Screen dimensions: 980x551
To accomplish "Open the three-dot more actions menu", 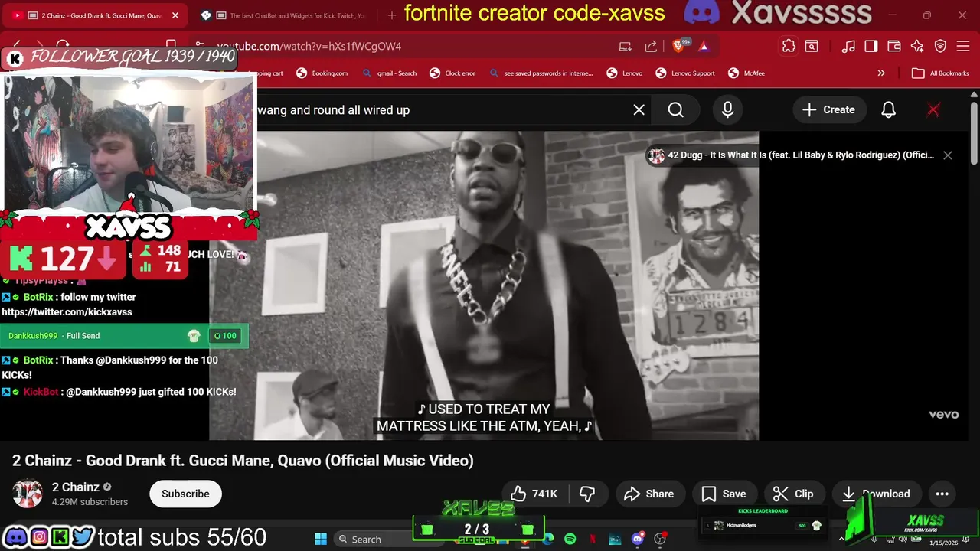I will 942,494.
